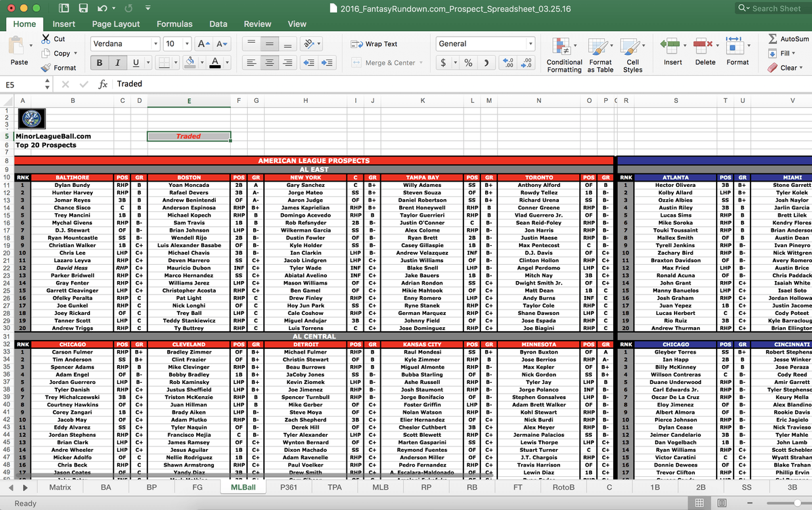This screenshot has width=812, height=510.
Task: Open the RotoB sheet tab
Action: click(564, 486)
